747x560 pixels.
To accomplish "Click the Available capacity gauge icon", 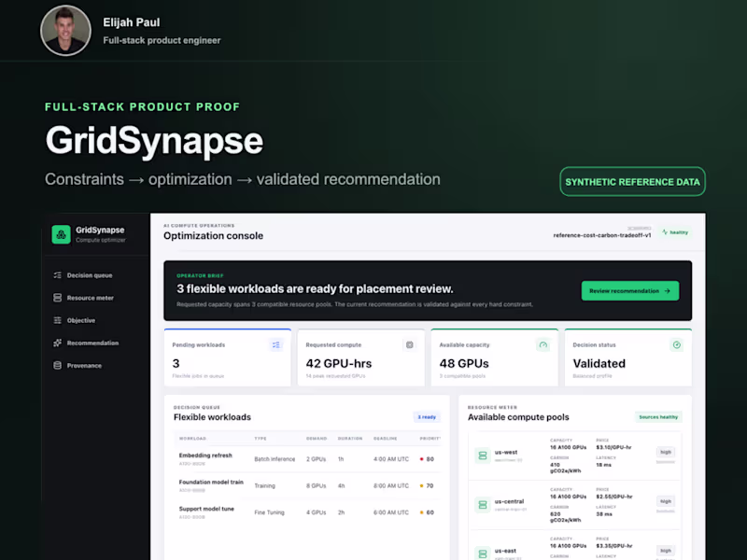I will coord(543,344).
